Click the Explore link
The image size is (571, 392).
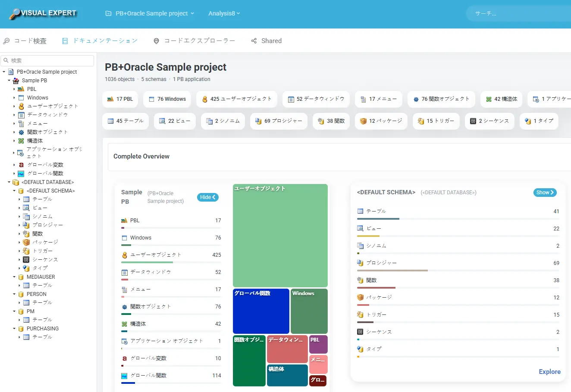[x=549, y=372]
